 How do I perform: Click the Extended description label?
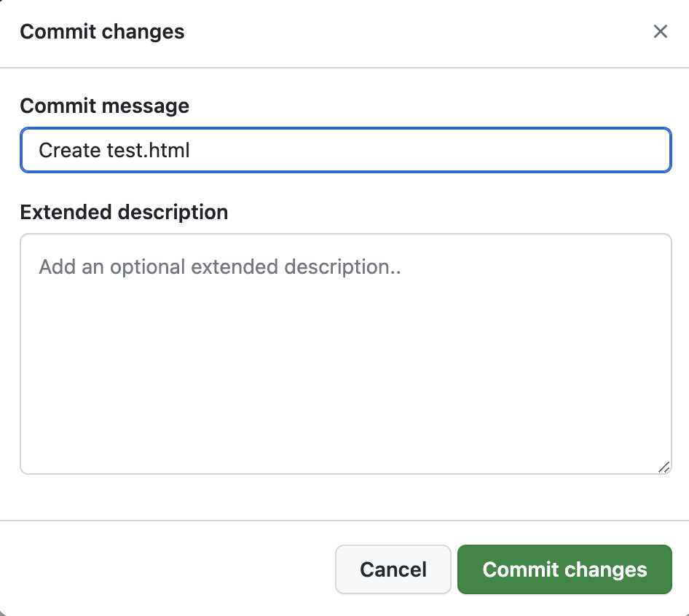(x=124, y=213)
